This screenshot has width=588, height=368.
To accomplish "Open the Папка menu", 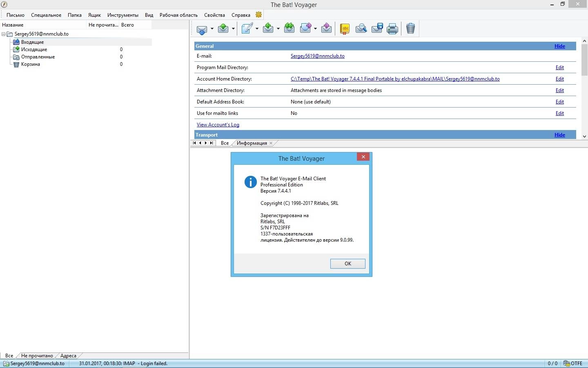I will pos(75,15).
